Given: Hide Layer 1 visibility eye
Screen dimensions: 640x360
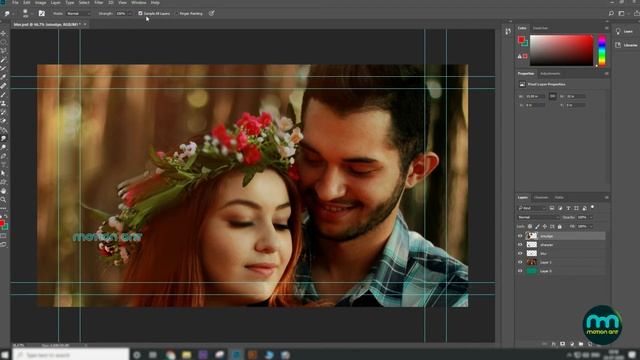Looking at the screenshot, I should 520,262.
